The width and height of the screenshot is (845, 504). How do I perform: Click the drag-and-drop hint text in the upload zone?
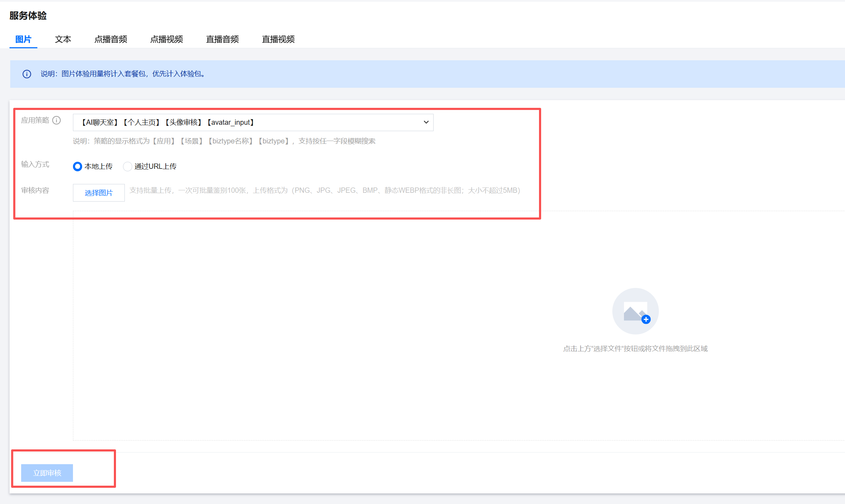click(x=635, y=349)
